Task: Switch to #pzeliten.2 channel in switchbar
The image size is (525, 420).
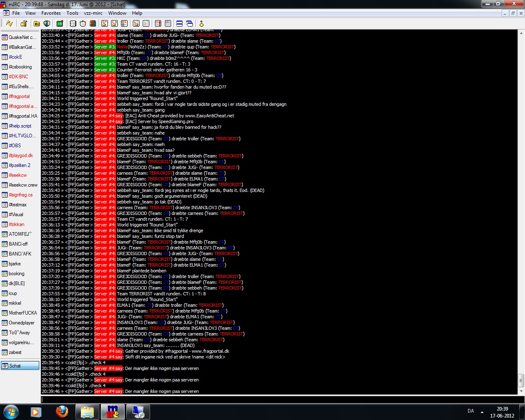Action: tap(20, 165)
